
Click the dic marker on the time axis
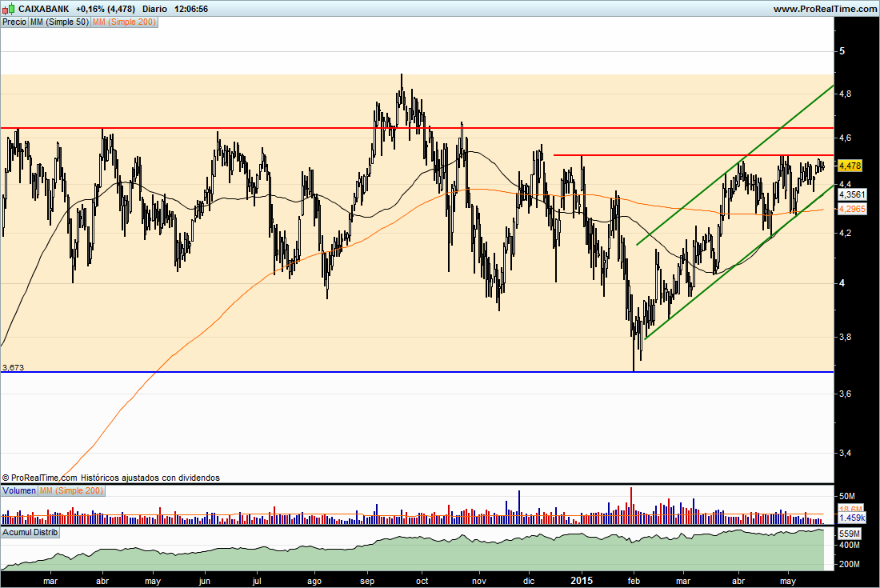(529, 582)
